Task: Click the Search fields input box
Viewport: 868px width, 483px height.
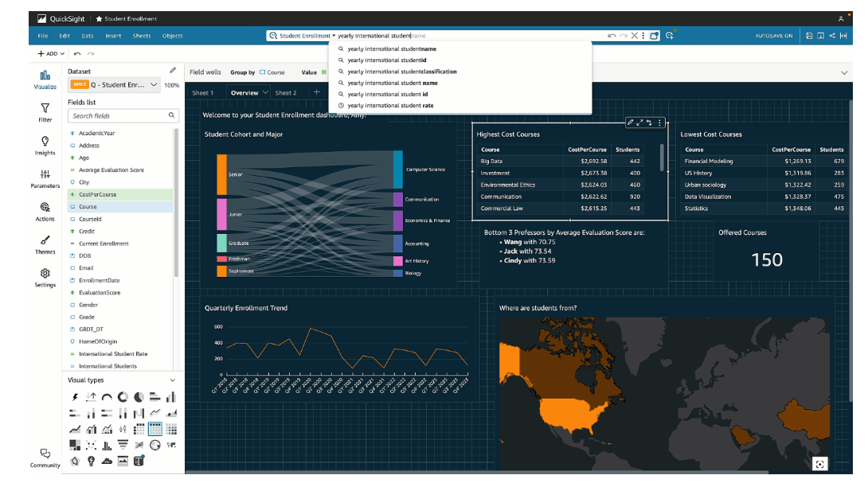Action: [123, 115]
